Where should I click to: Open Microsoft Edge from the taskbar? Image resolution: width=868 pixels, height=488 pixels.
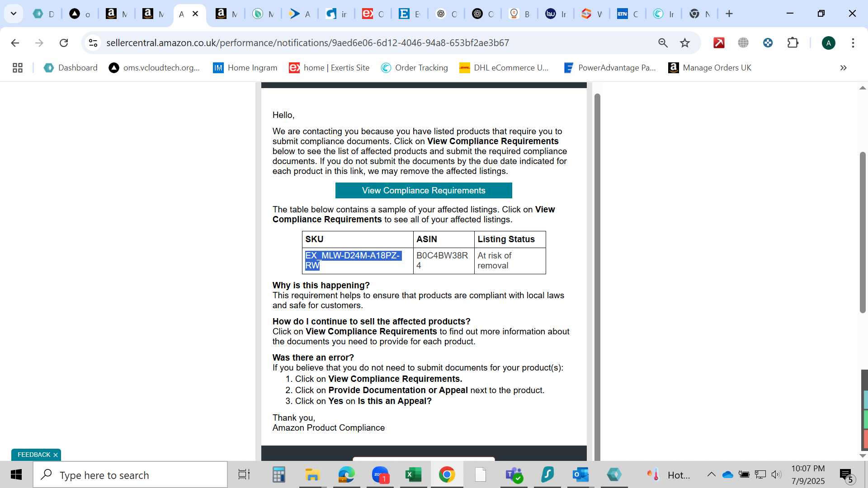click(346, 474)
